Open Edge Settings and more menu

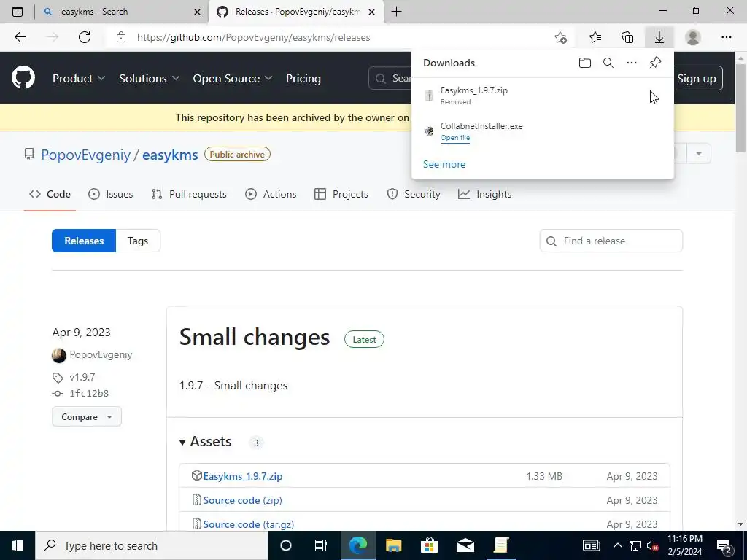pyautogui.click(x=726, y=37)
